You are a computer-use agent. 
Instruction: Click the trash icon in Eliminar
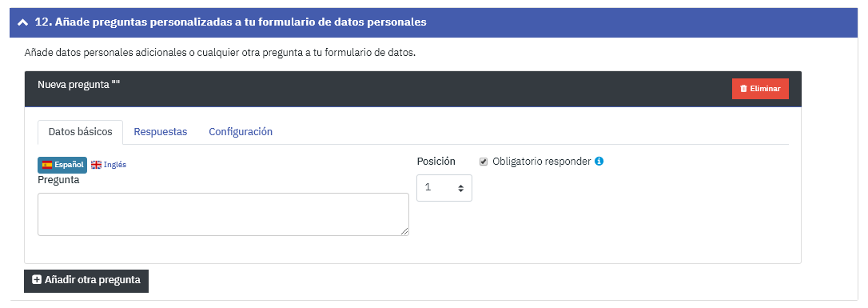(x=743, y=89)
